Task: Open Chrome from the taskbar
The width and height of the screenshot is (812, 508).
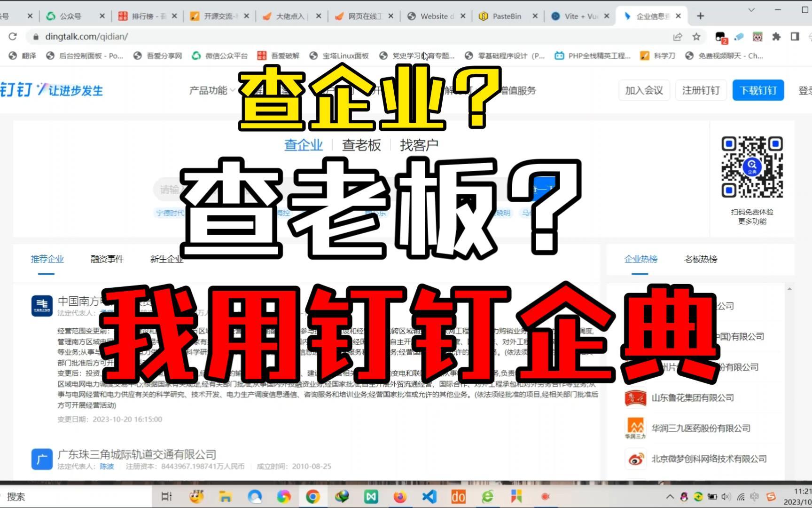Action: (312, 496)
